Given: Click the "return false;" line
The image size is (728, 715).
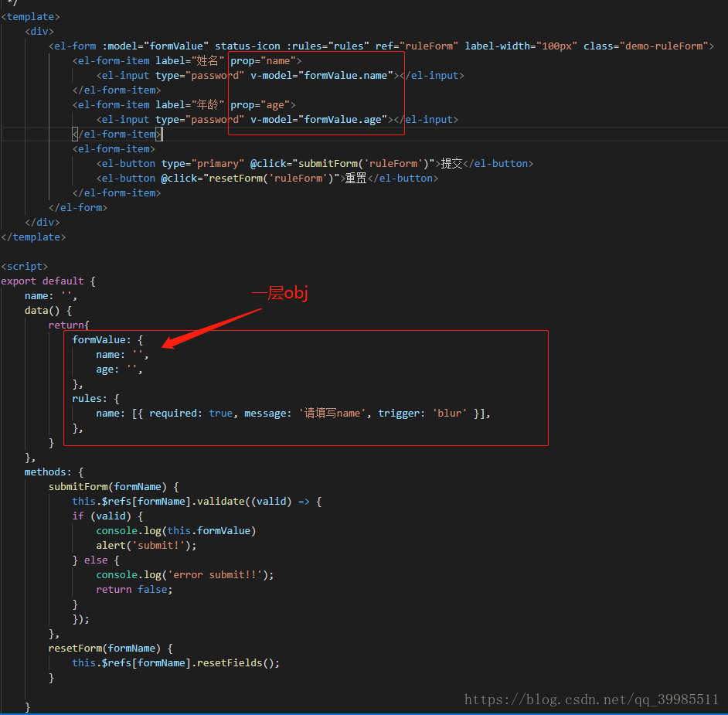Looking at the screenshot, I should [134, 590].
